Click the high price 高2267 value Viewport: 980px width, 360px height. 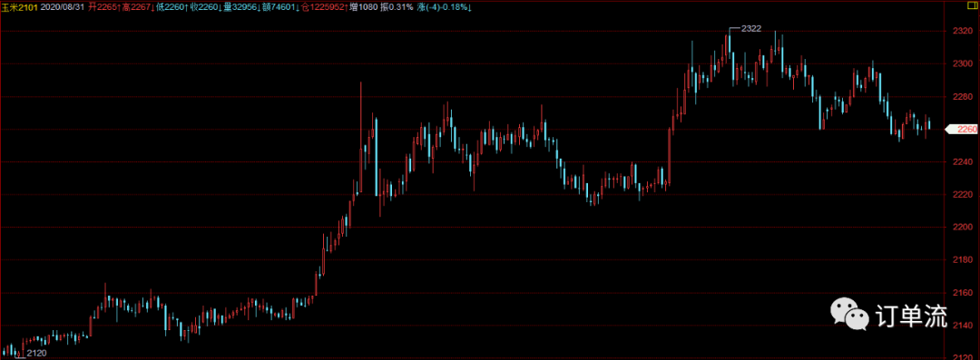click(138, 7)
